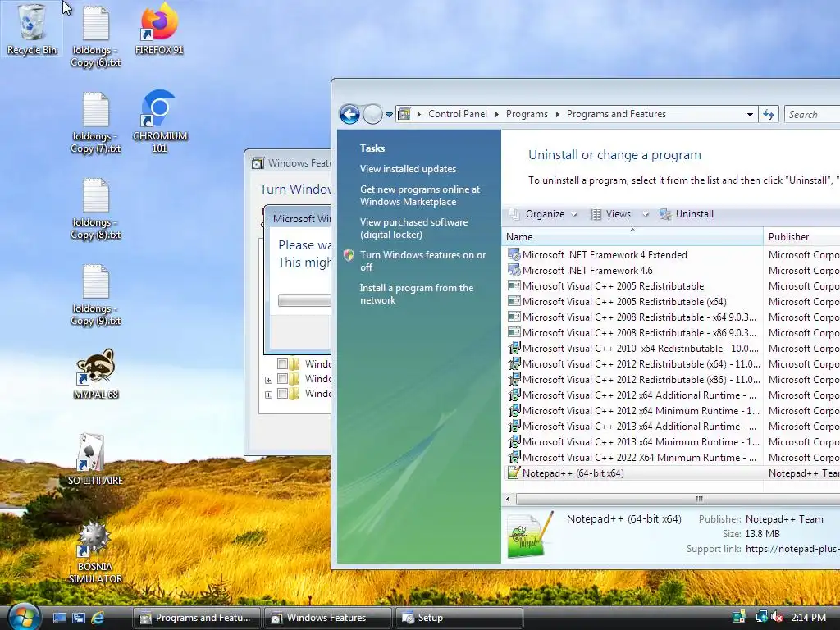The width and height of the screenshot is (840, 630).
Task: Tick the middle Windows Features checkbox
Action: (x=282, y=379)
